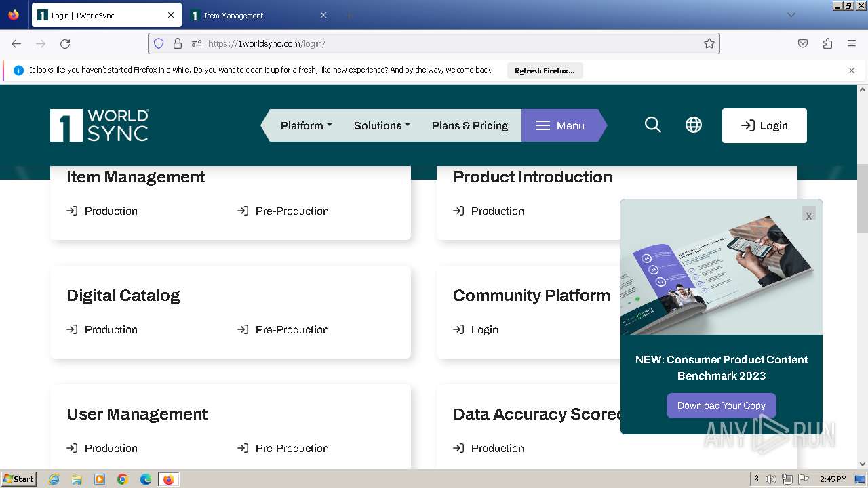Viewport: 868px width, 488px height.
Task: Open File Explorer from the taskbar
Action: pyautogui.click(x=77, y=479)
